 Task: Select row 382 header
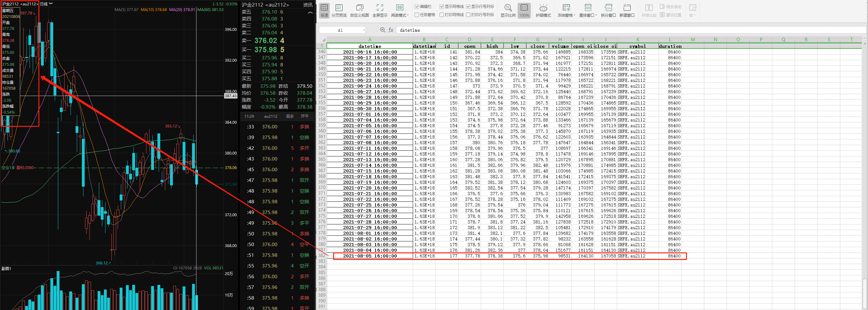click(322, 256)
